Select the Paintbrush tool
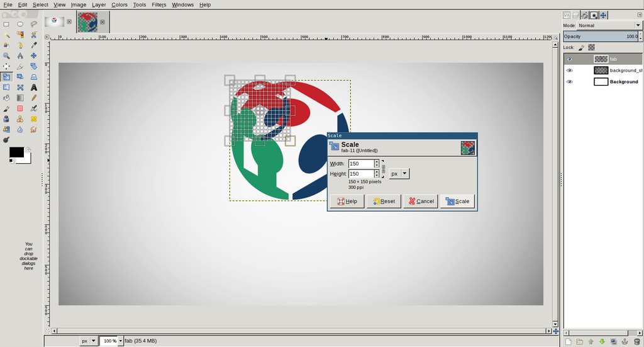 point(6,108)
